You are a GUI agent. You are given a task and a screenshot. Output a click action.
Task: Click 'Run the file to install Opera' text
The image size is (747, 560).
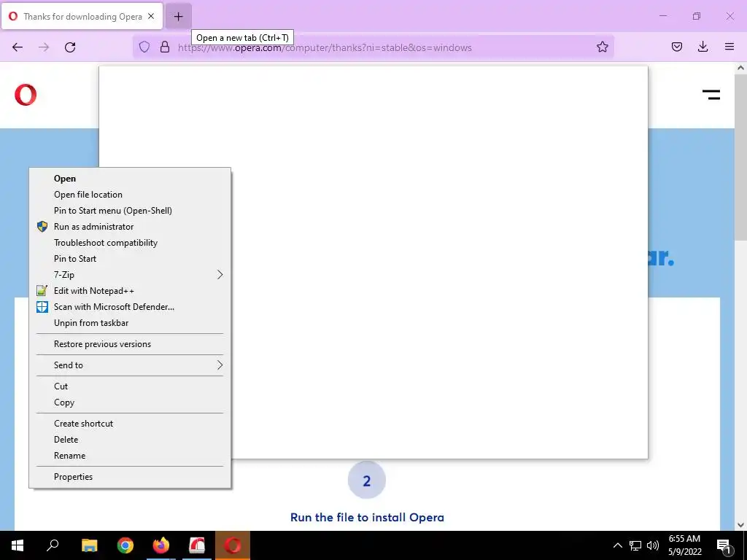pyautogui.click(x=367, y=517)
